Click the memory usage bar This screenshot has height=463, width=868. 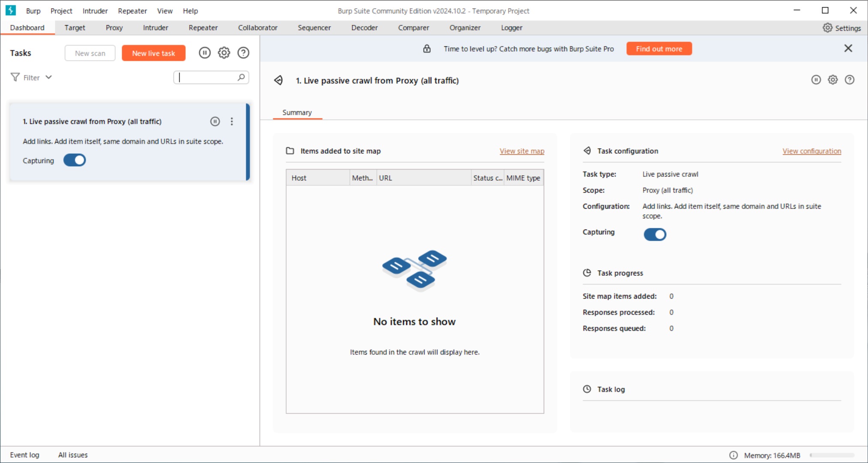click(x=832, y=455)
